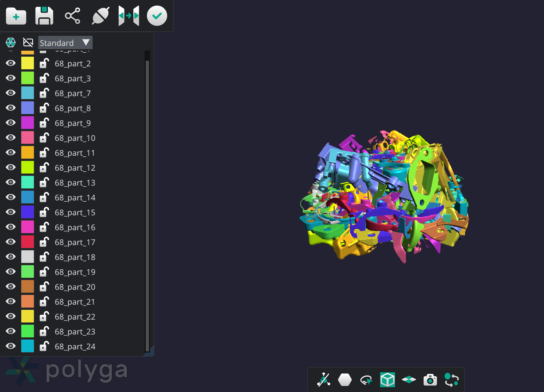Viewport: 544px width, 392px height.
Task: Toggle the grid plane display icon
Action: 409,379
